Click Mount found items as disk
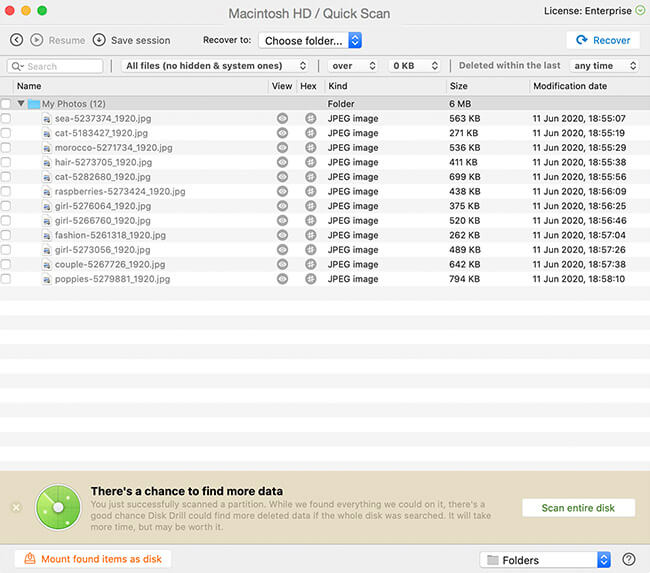Viewport: 650px width, 573px height. click(x=93, y=559)
